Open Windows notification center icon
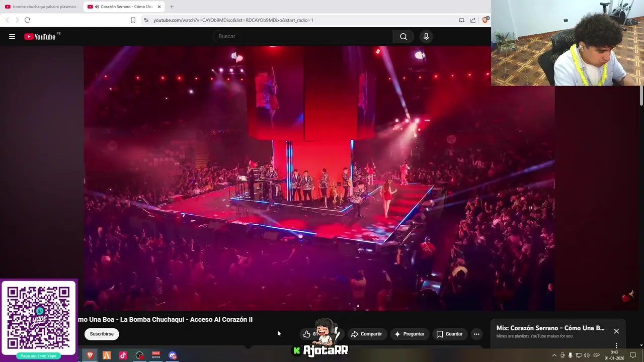644x362 pixels. coord(633,355)
